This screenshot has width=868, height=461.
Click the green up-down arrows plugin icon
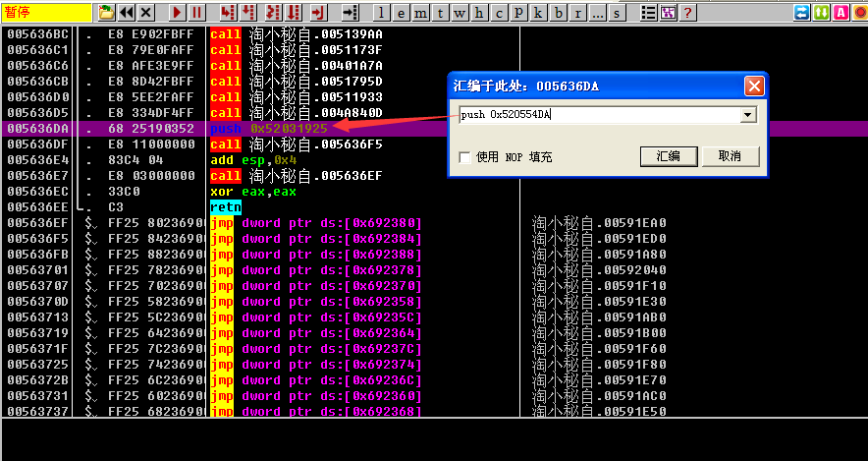tap(822, 12)
